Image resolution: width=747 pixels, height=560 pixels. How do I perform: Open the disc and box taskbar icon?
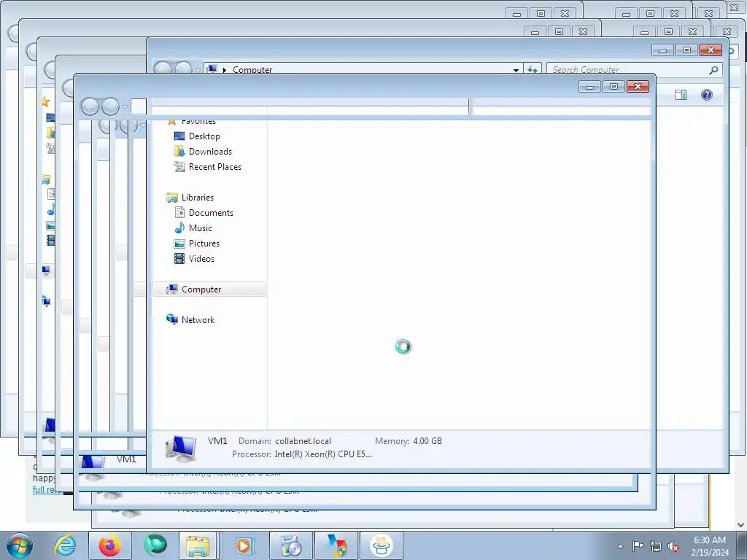pyautogui.click(x=291, y=545)
